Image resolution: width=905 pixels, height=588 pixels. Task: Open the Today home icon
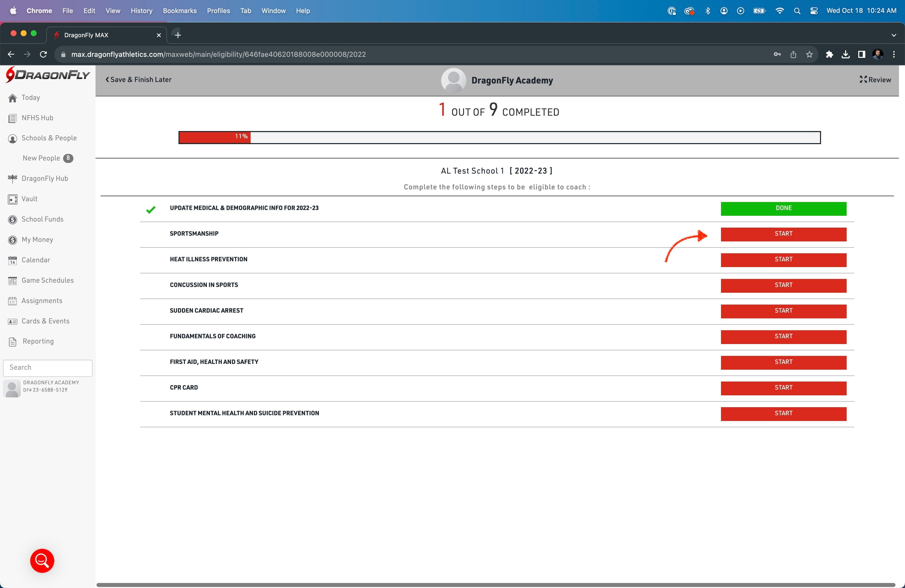tap(13, 98)
